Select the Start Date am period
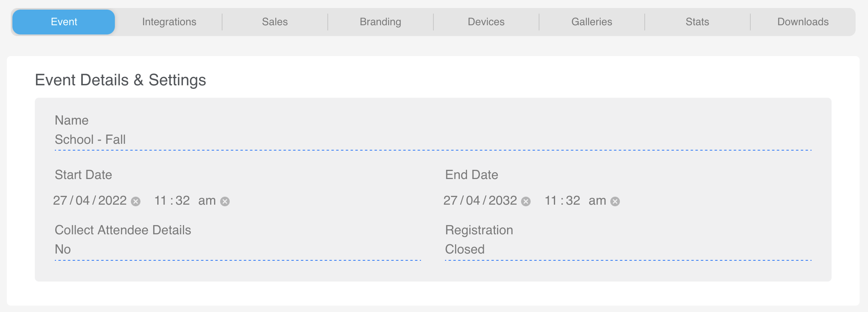The image size is (868, 312). click(x=207, y=201)
